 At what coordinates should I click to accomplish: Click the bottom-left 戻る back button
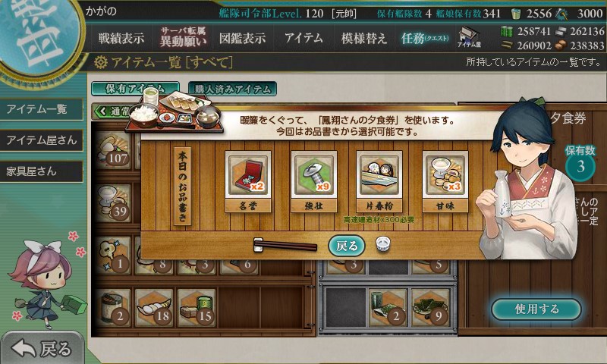[42, 348]
